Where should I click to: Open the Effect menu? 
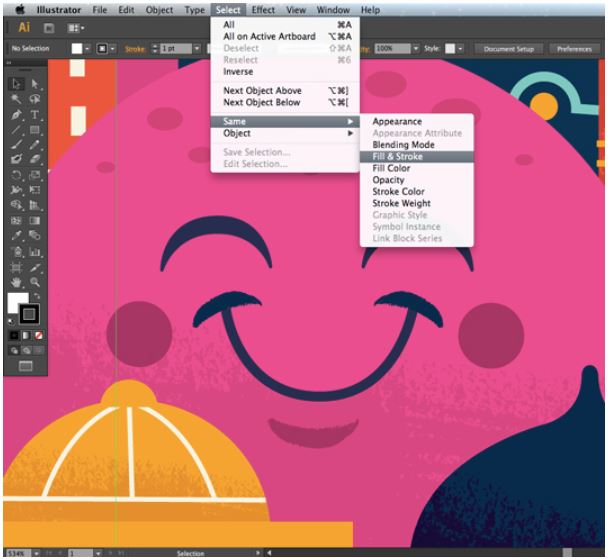coord(263,10)
